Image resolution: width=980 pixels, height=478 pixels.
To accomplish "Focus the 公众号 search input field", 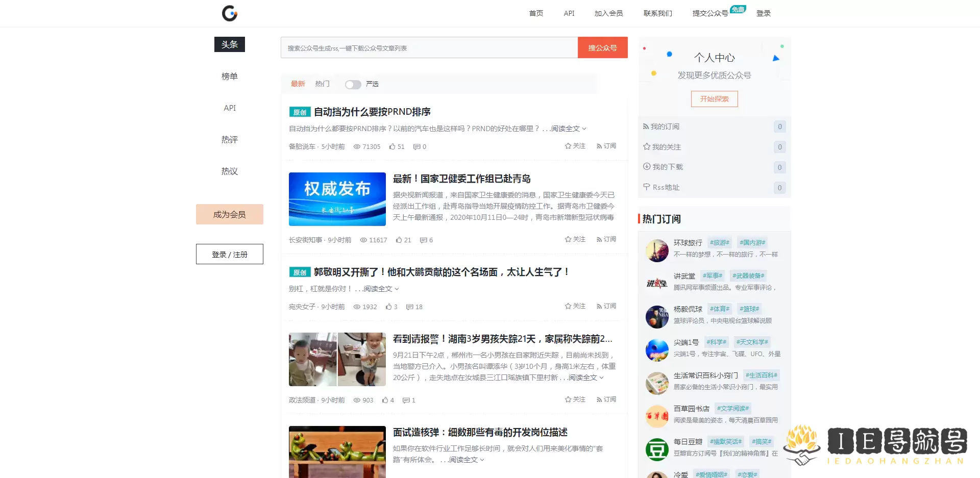I will point(429,48).
